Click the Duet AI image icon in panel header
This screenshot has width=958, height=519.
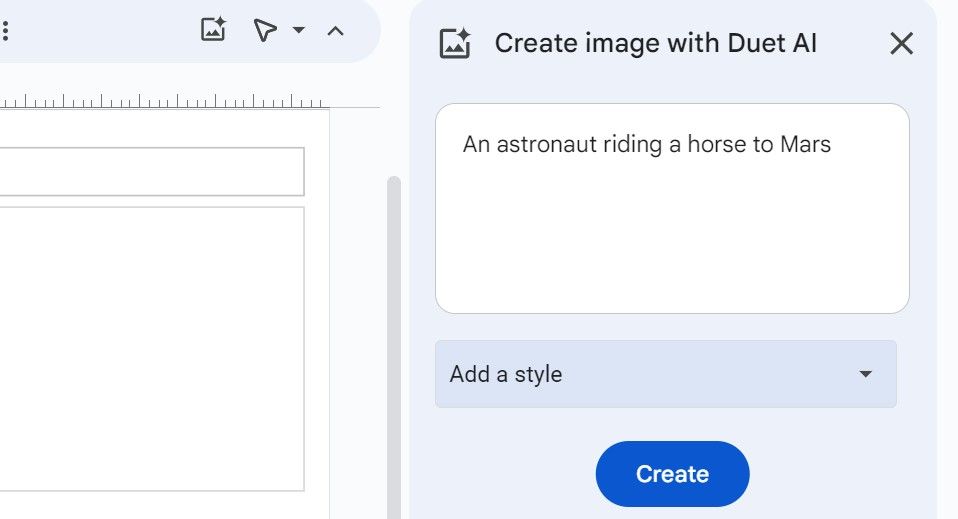tap(455, 44)
